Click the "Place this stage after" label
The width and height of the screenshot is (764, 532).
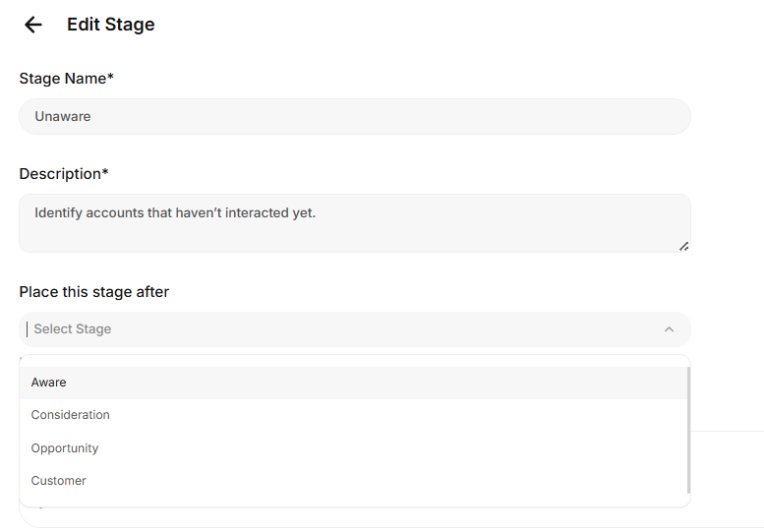(x=94, y=292)
